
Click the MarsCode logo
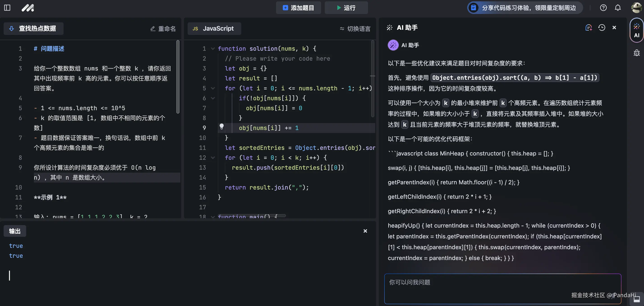click(x=28, y=8)
